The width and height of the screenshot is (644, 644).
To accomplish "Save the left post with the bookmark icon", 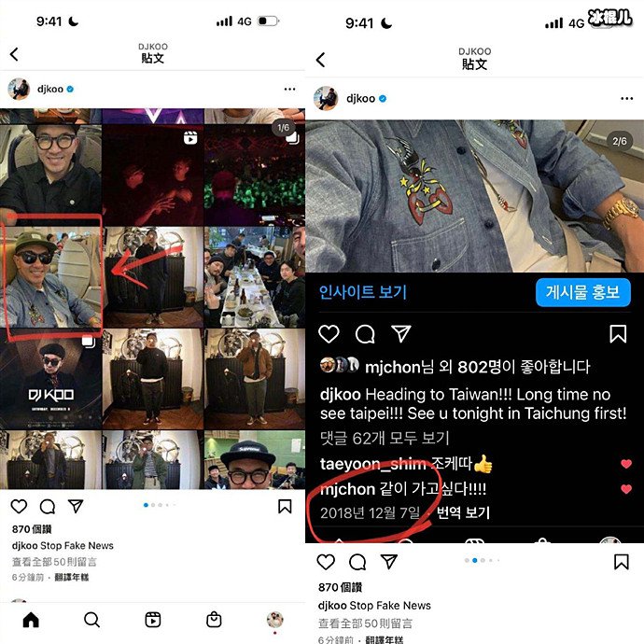I will pyautogui.click(x=285, y=507).
